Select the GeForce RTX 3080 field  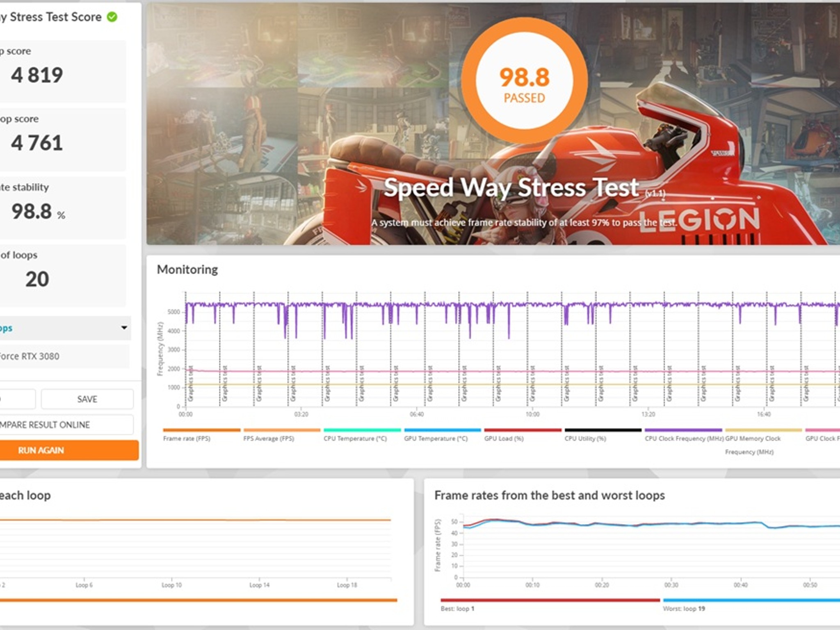point(64,356)
